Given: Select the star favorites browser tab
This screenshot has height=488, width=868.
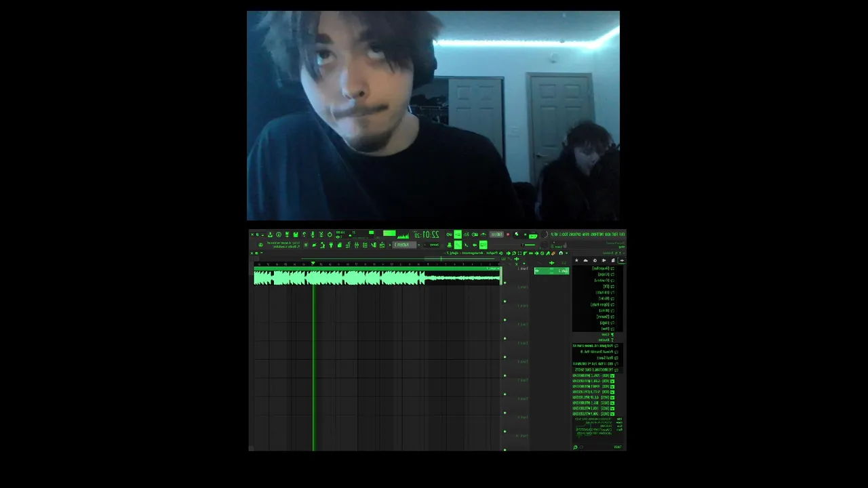Looking at the screenshot, I should (x=576, y=260).
